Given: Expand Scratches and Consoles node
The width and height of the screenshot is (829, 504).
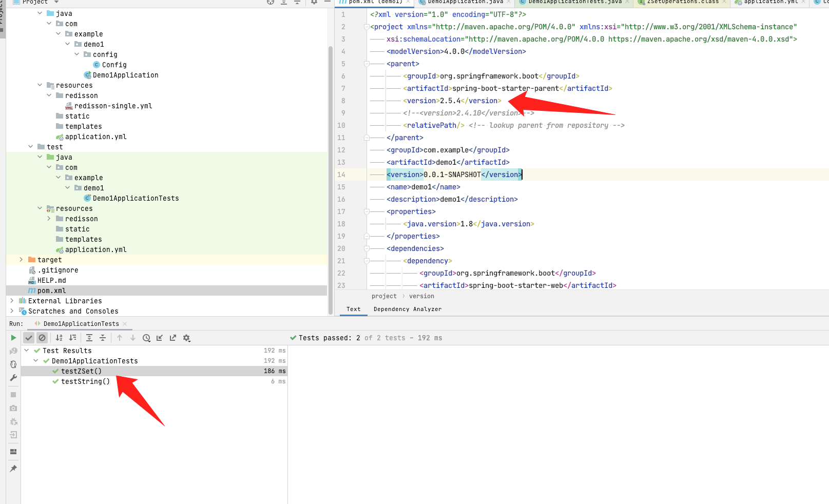Looking at the screenshot, I should (12, 311).
